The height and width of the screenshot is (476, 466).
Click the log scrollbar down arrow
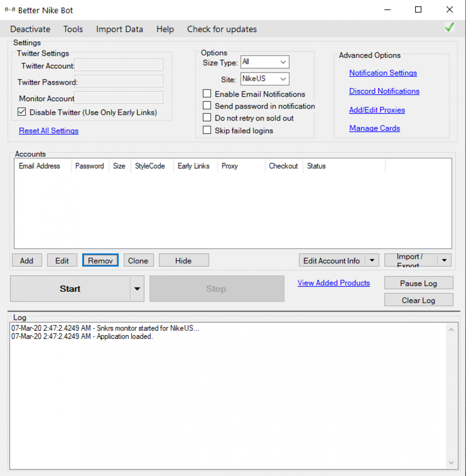451,463
